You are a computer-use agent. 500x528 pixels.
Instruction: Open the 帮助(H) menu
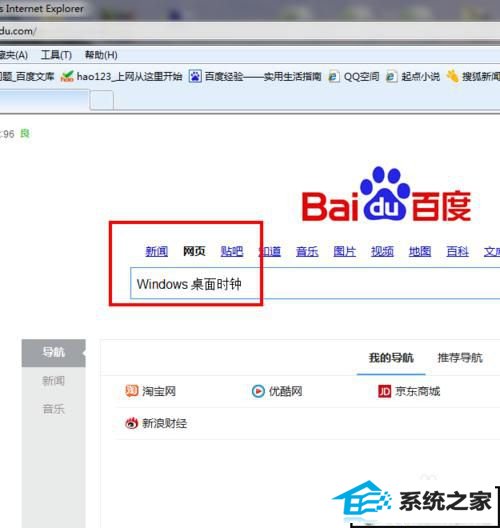tap(101, 55)
